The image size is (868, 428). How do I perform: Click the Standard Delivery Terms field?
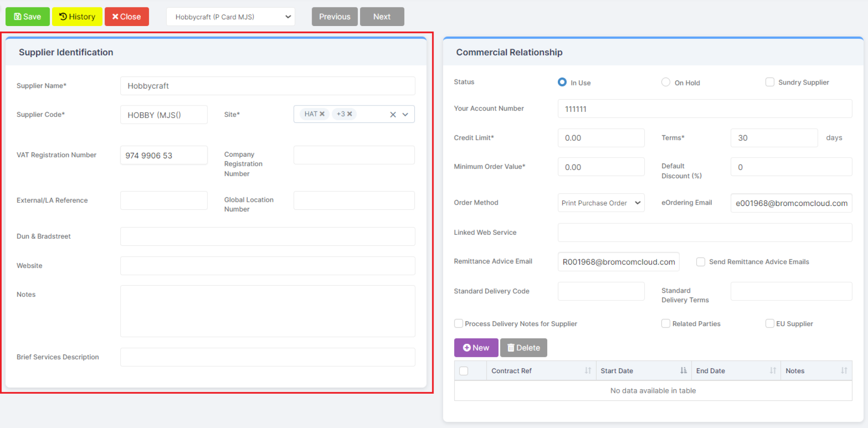click(x=792, y=291)
